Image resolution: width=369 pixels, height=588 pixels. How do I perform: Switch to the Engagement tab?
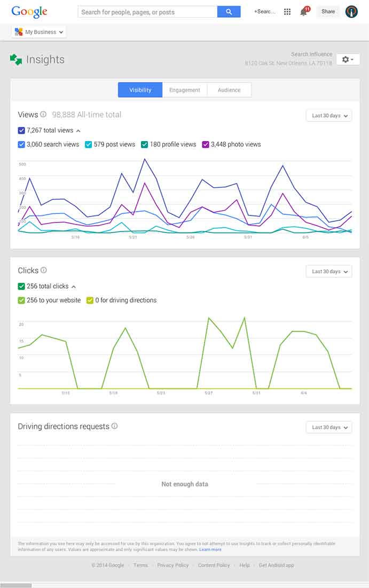tap(185, 90)
